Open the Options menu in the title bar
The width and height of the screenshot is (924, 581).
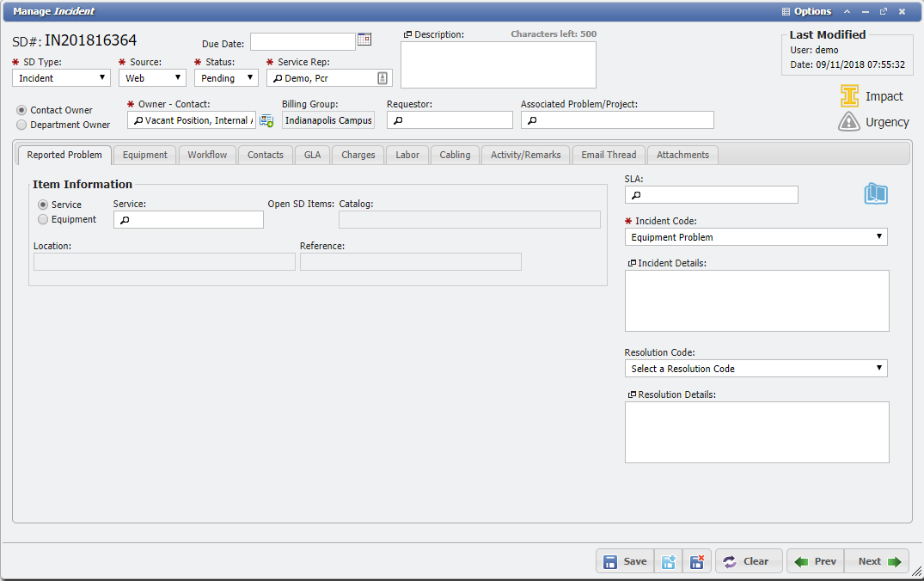coord(810,11)
